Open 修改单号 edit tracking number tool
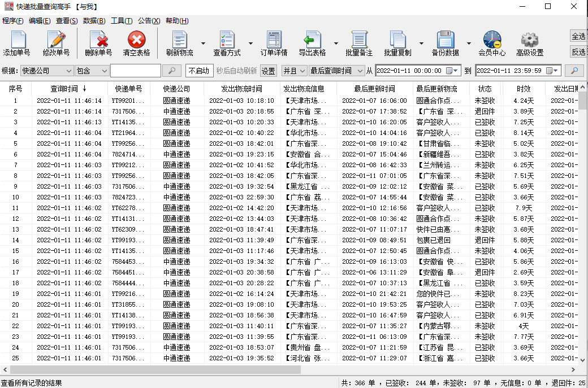This screenshot has width=588, height=388. click(x=56, y=41)
